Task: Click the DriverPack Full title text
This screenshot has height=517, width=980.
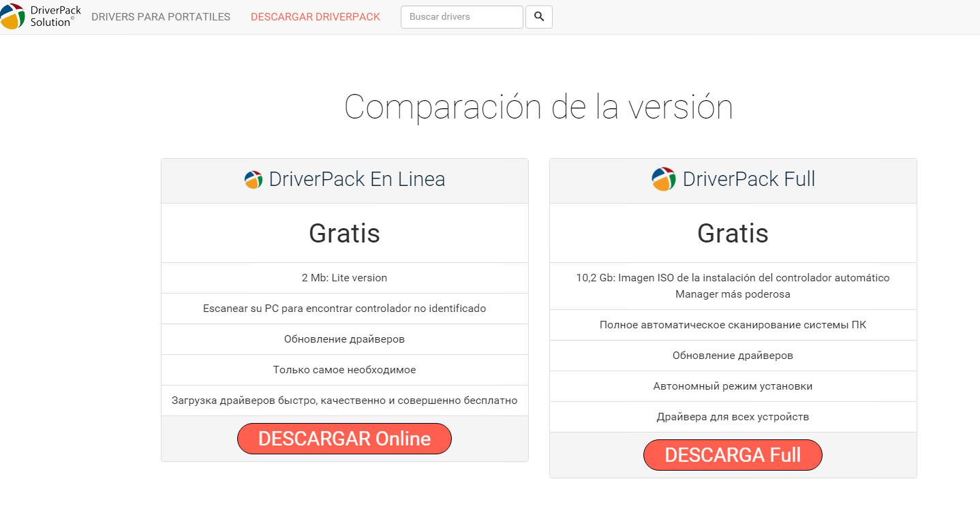Action: coord(748,179)
